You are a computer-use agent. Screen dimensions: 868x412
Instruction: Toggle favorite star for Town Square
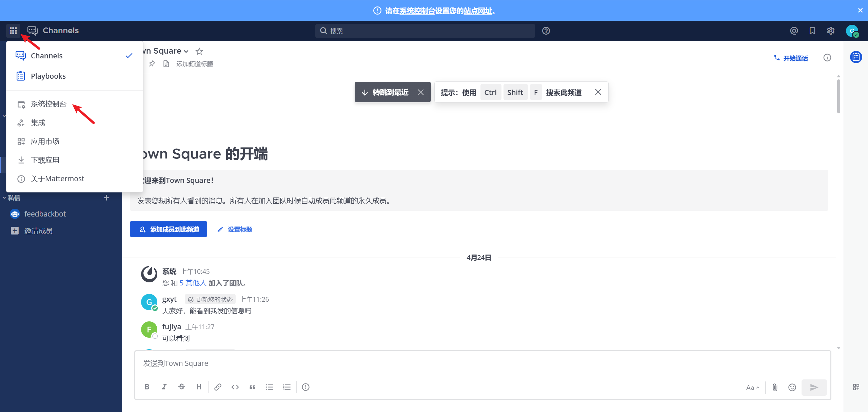click(x=199, y=51)
